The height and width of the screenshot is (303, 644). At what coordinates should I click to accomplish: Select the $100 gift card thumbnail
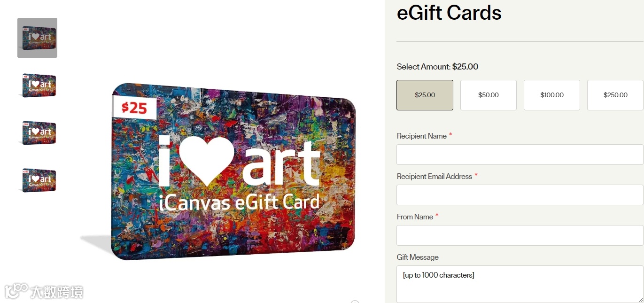[37, 132]
